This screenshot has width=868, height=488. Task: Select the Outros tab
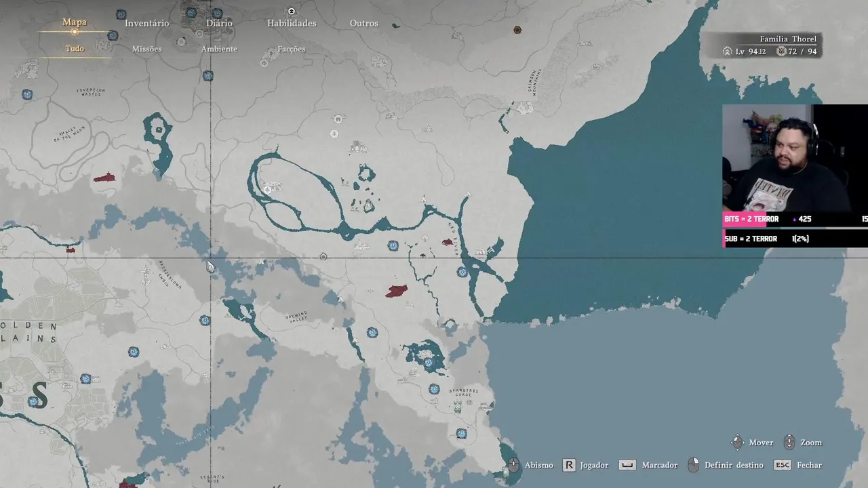[364, 23]
